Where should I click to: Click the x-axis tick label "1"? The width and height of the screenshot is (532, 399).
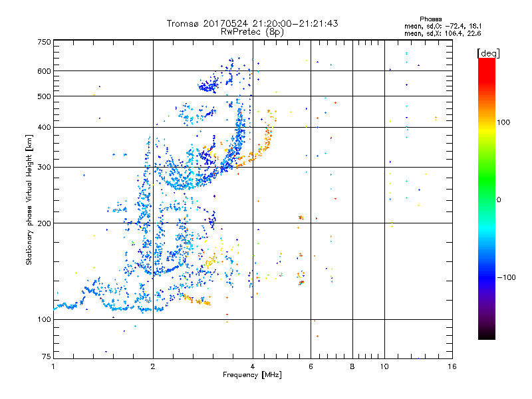coord(53,366)
